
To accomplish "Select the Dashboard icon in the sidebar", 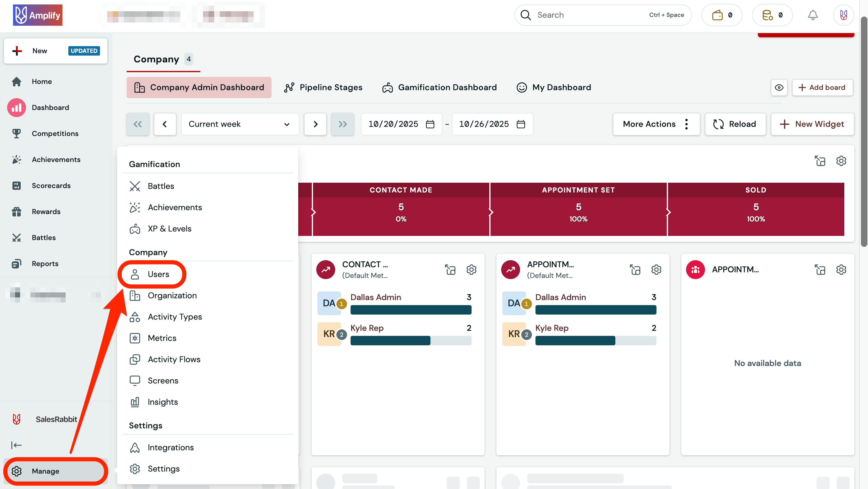I will coord(16,107).
